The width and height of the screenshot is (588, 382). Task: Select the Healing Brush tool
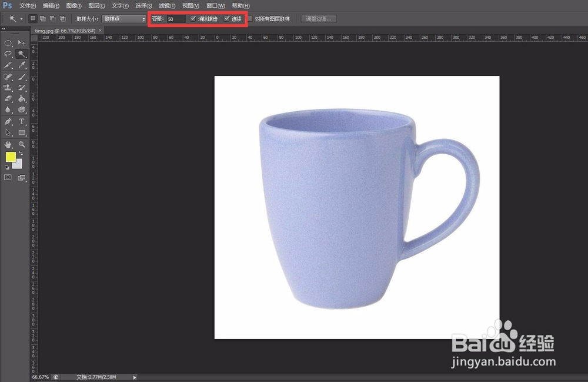(x=8, y=77)
